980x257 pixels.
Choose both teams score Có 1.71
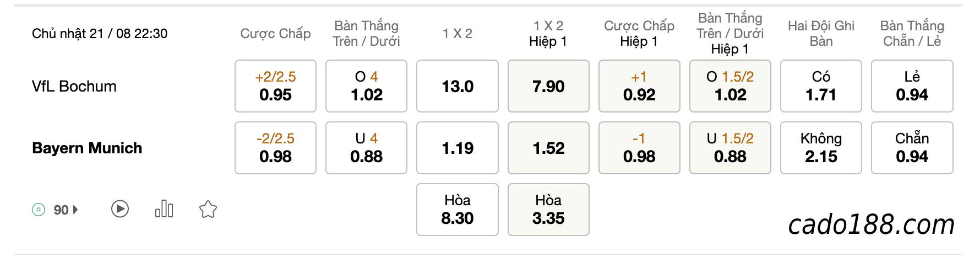tap(821, 86)
